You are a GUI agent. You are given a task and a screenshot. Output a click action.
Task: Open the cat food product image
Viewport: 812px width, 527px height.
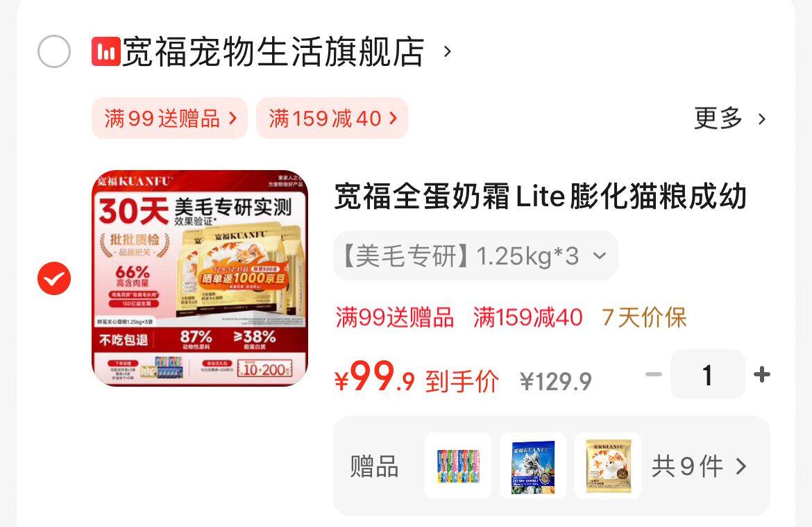point(200,278)
